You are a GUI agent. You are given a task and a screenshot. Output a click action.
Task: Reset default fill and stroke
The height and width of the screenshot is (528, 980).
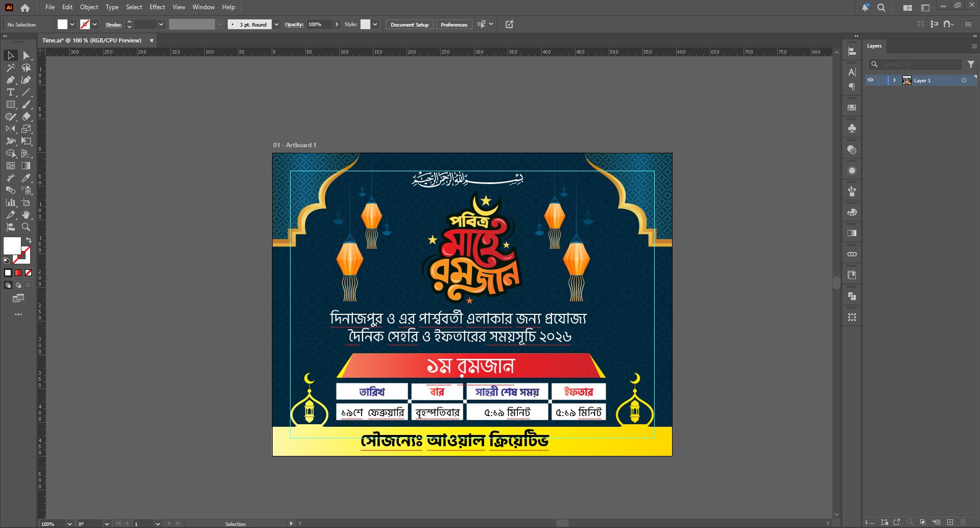pyautogui.click(x=6, y=261)
